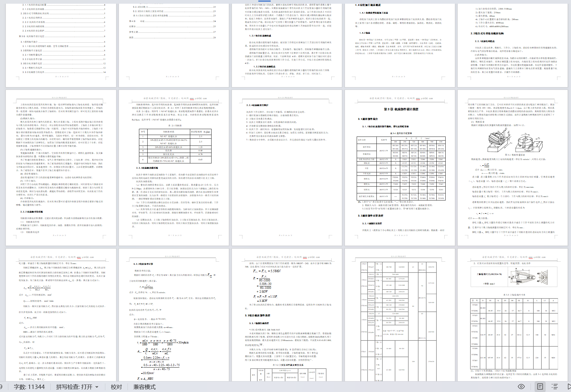
Task: Click the heading 3.3组合铣床部件选型
Action: [x=258, y=315]
